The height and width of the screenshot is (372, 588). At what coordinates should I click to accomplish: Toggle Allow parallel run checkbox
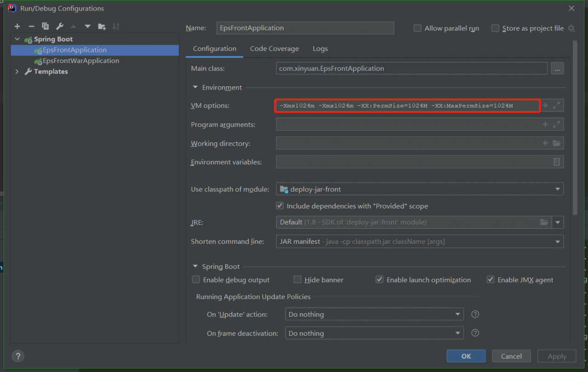pos(418,28)
